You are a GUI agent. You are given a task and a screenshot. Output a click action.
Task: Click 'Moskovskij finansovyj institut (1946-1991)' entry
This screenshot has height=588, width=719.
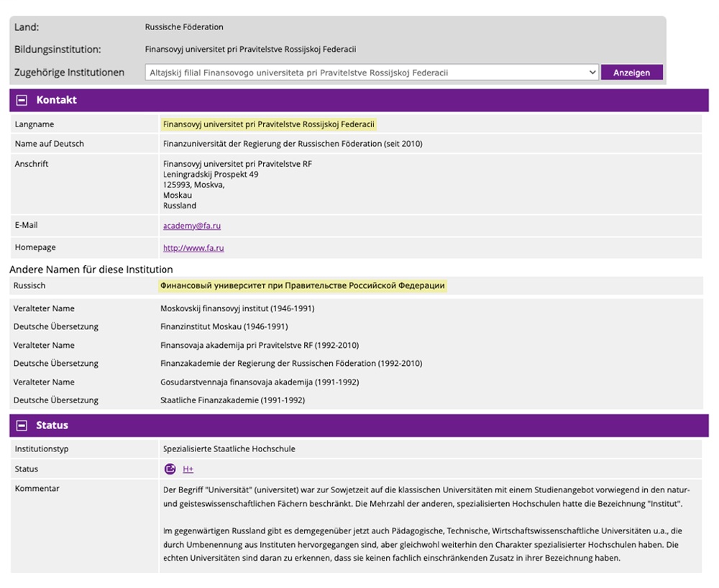[x=237, y=308]
